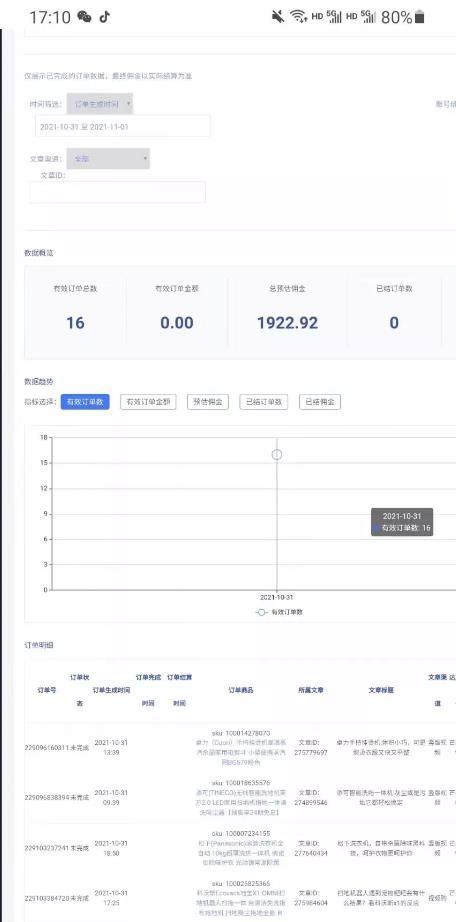Click the circle data point on chart
Screen dimensions: 456x922
[277, 455]
